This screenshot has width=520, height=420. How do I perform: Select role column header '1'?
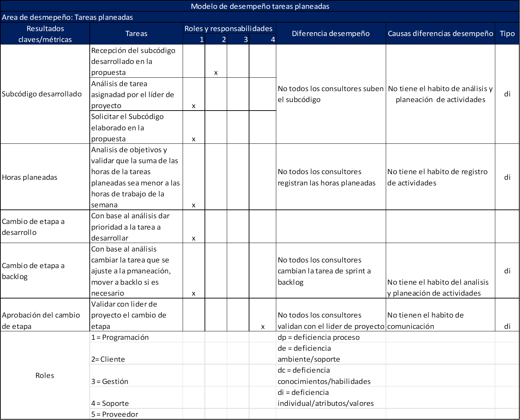click(x=194, y=40)
